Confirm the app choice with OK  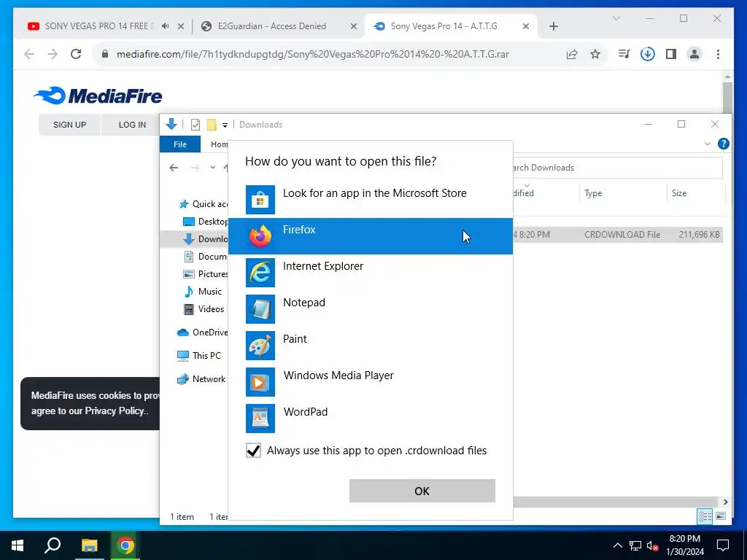[x=422, y=491]
